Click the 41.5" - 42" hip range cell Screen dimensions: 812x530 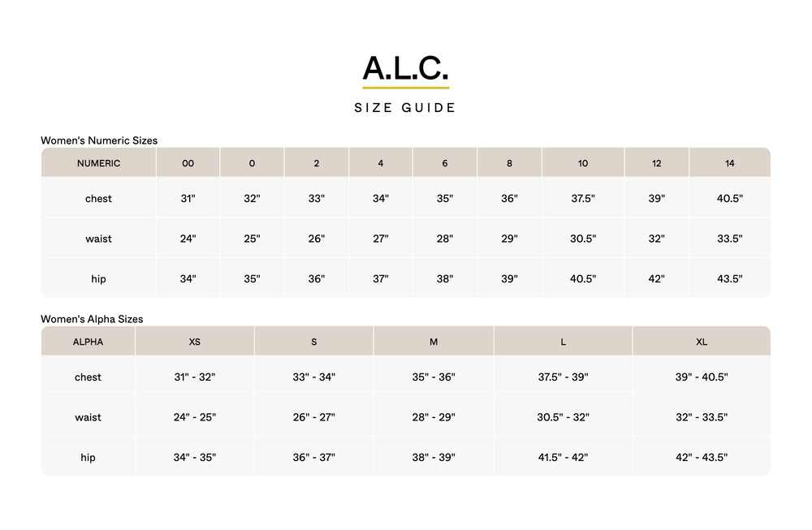tap(563, 458)
